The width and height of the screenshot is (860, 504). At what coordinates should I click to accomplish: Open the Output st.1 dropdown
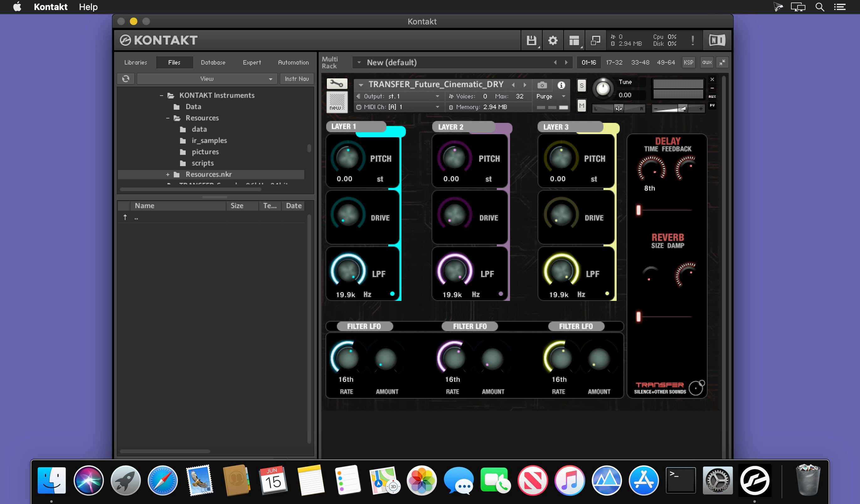point(398,97)
